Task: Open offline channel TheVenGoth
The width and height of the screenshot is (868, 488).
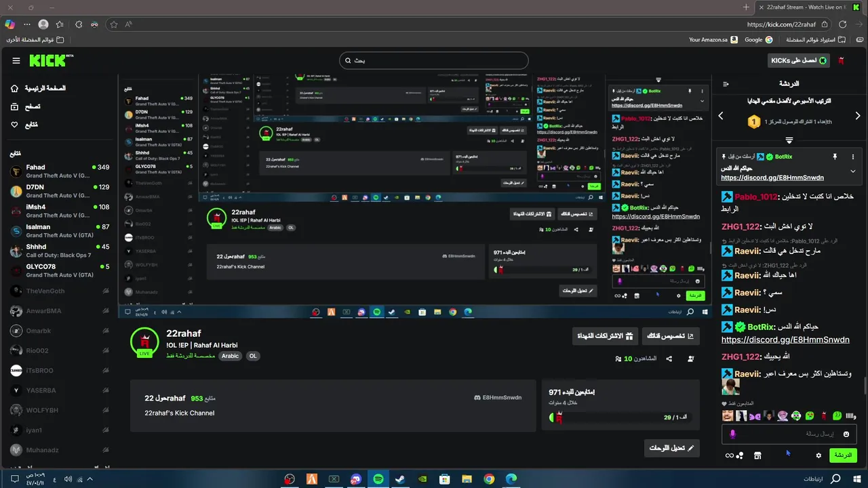Action: point(60,291)
